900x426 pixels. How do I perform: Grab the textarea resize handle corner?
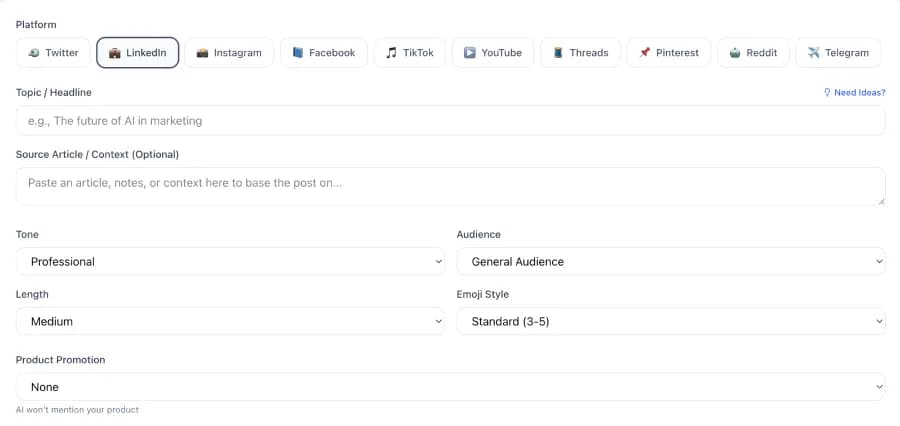880,201
